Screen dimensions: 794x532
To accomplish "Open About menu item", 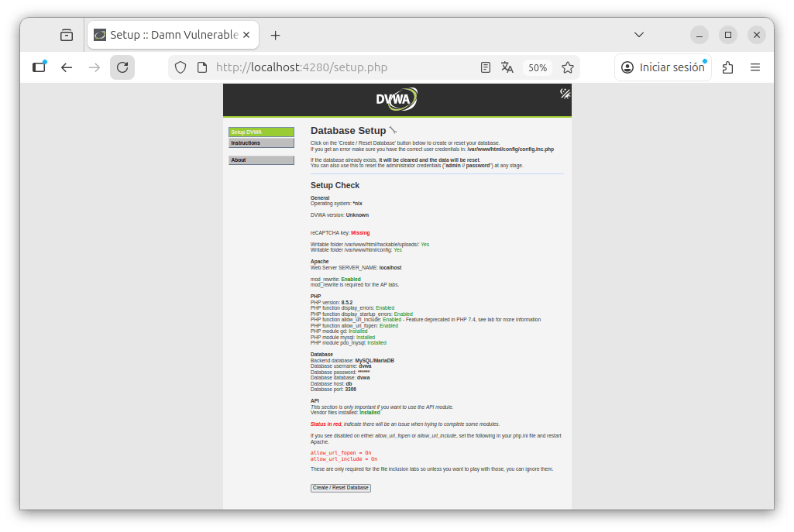I will coord(261,160).
